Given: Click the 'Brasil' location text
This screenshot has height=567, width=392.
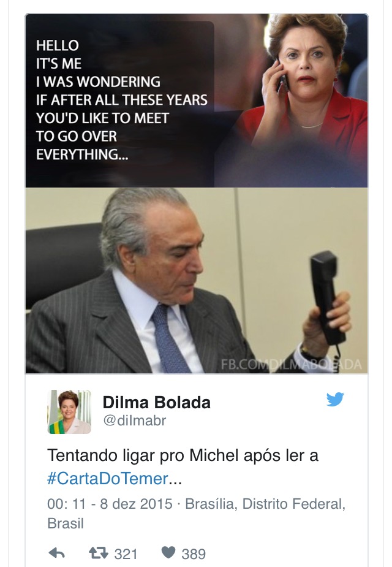Looking at the screenshot, I should coord(66,523).
